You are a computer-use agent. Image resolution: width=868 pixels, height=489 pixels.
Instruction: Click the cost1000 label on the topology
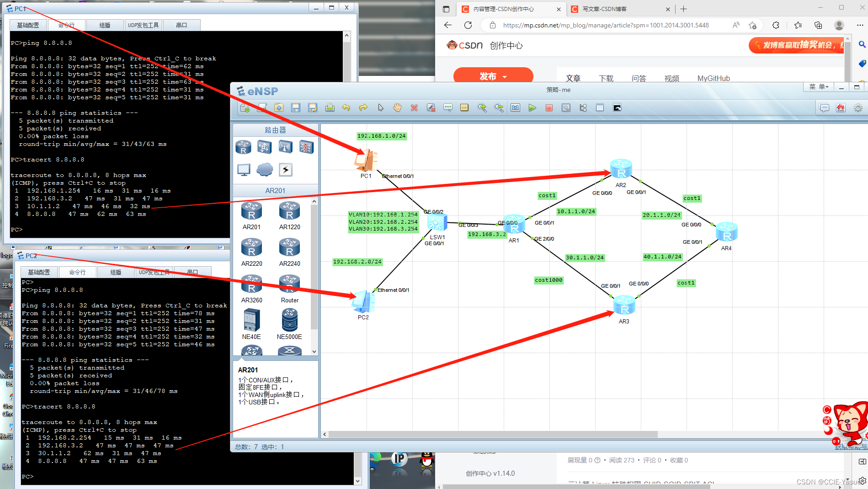point(548,280)
